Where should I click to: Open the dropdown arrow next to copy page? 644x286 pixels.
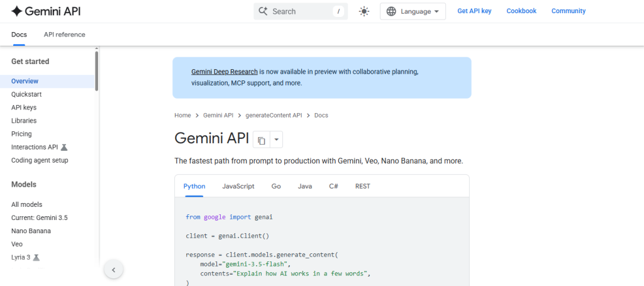pos(277,140)
